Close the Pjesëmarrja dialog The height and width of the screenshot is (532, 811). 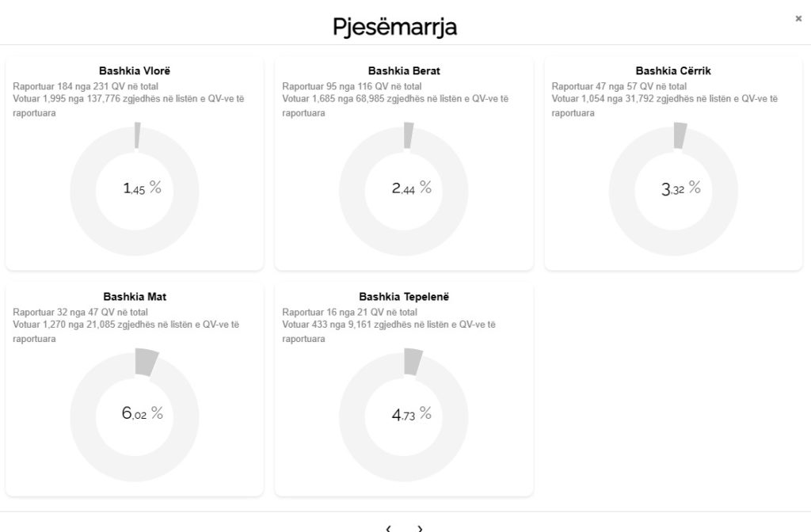coord(798,19)
